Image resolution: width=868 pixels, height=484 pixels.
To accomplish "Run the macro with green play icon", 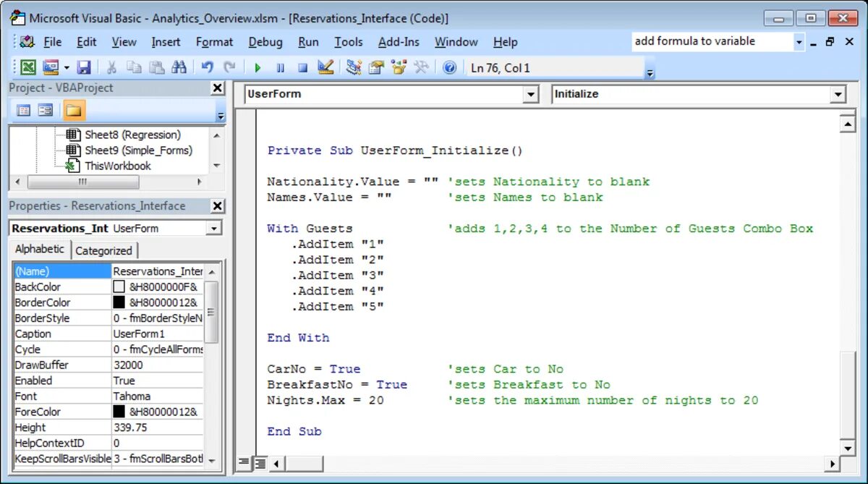I will click(x=258, y=68).
